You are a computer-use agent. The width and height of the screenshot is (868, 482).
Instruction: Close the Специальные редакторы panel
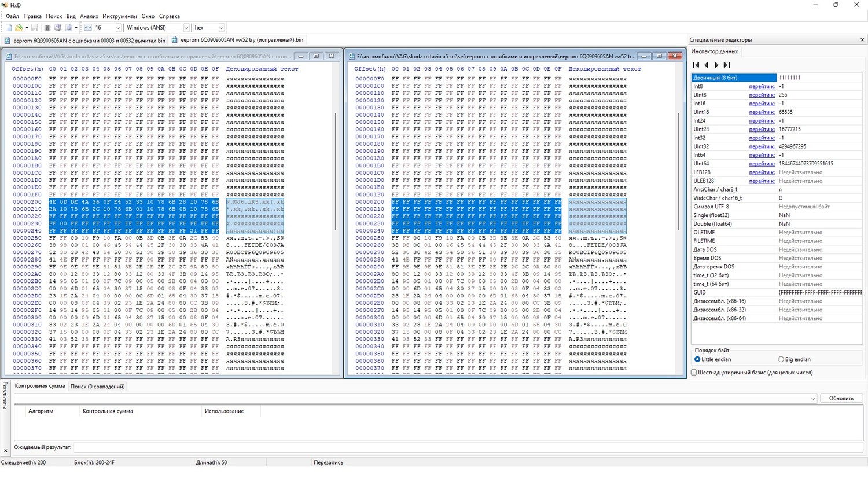click(x=862, y=40)
